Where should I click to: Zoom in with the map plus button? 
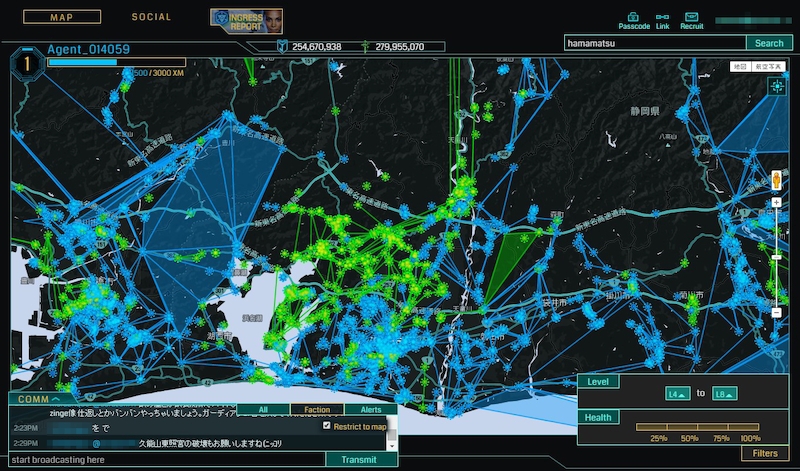pyautogui.click(x=776, y=203)
